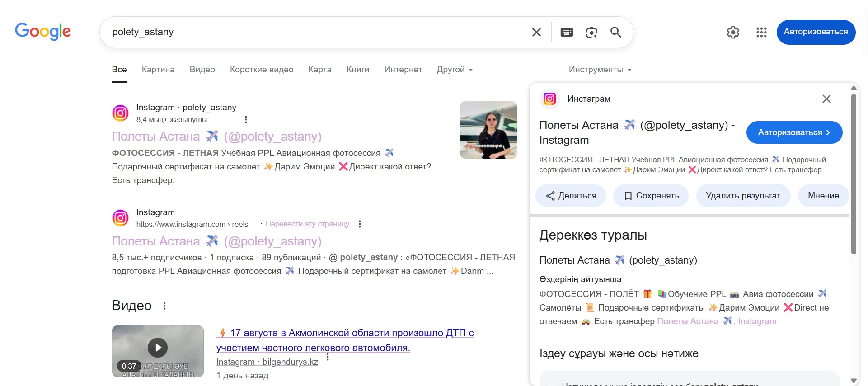The height and width of the screenshot is (386, 868).
Task: Click Instagram icon of the reels result
Action: [120, 218]
